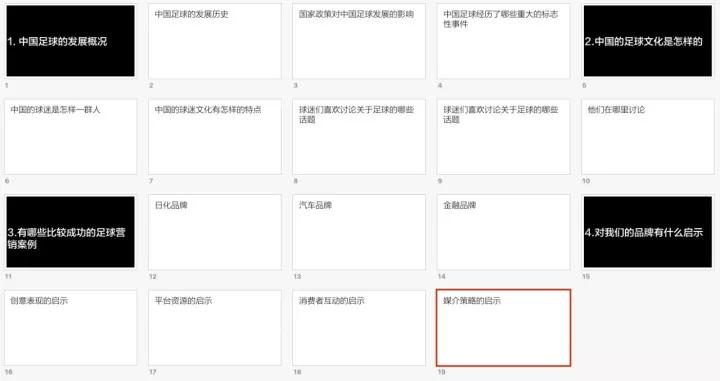Choose the 中国的球迷是怎样一群人 slide
Image resolution: width=720 pixels, height=381 pixels.
(70, 136)
